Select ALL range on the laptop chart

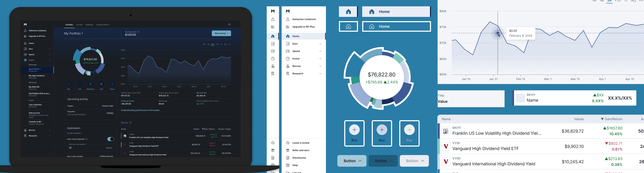coord(225,44)
